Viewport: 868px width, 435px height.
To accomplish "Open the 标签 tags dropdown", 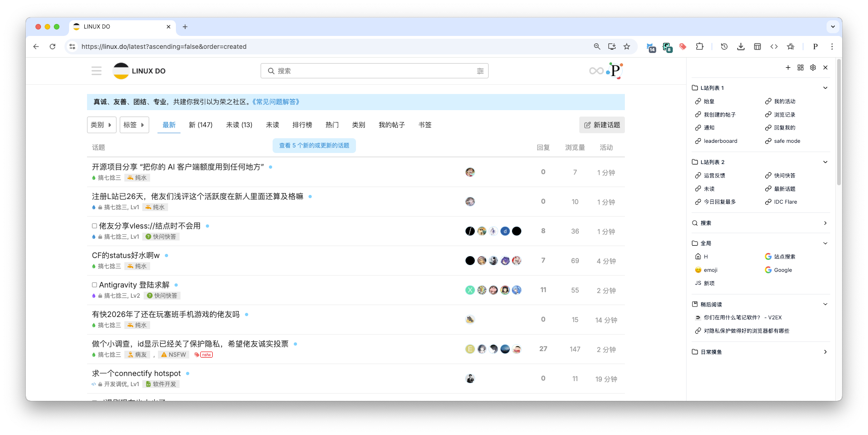I will click(x=134, y=124).
